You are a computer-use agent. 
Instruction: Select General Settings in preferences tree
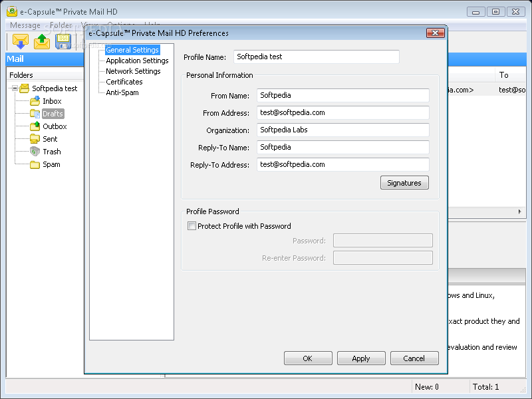[132, 50]
